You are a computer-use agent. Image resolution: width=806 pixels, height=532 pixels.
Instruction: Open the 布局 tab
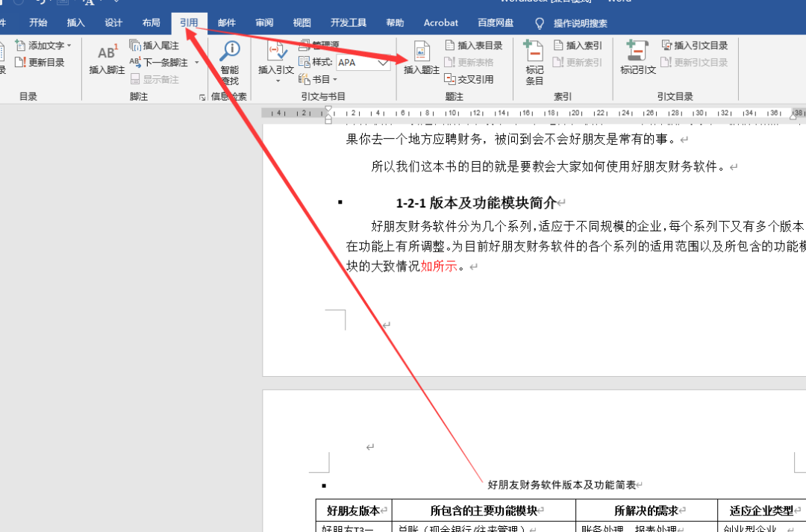tap(151, 22)
